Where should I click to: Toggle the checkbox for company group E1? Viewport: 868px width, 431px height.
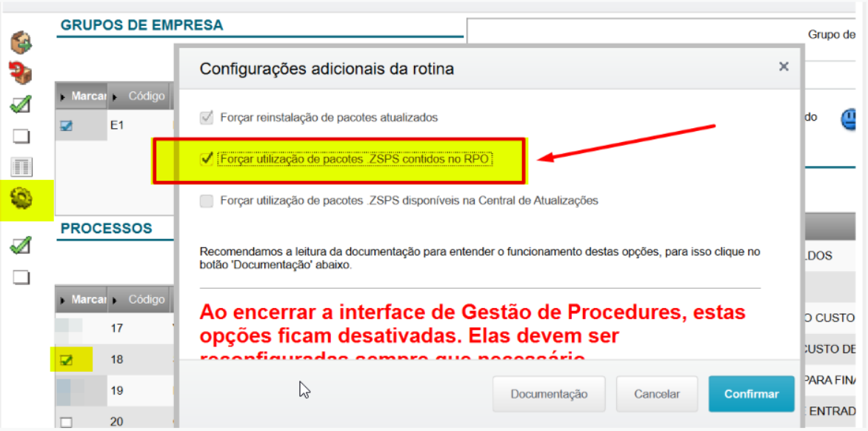pos(66,127)
